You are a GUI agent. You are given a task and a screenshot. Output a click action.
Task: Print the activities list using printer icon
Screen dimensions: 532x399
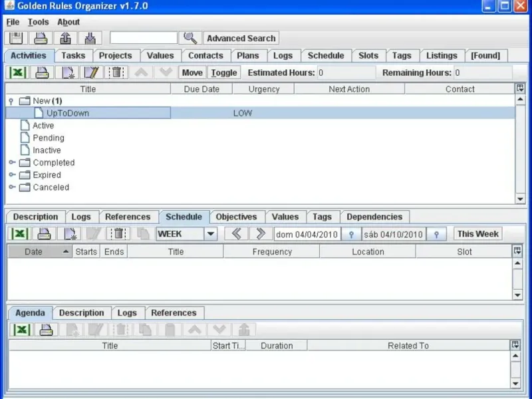click(x=42, y=72)
